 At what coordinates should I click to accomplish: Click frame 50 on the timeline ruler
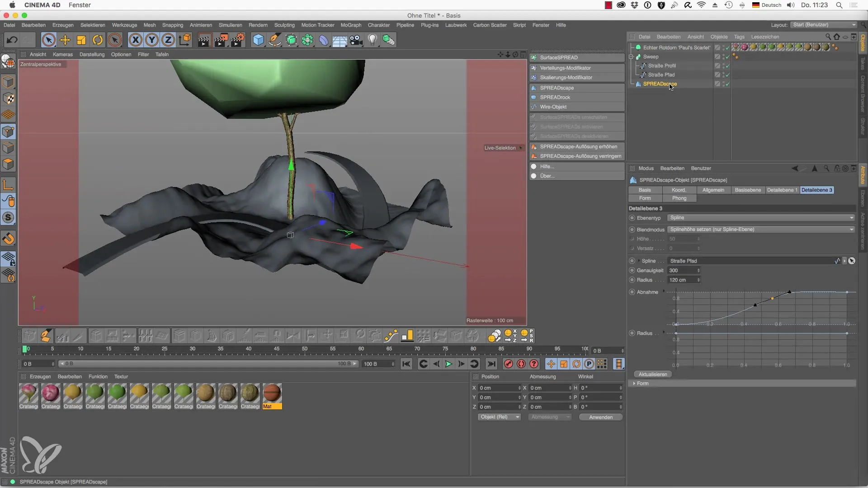(304, 349)
